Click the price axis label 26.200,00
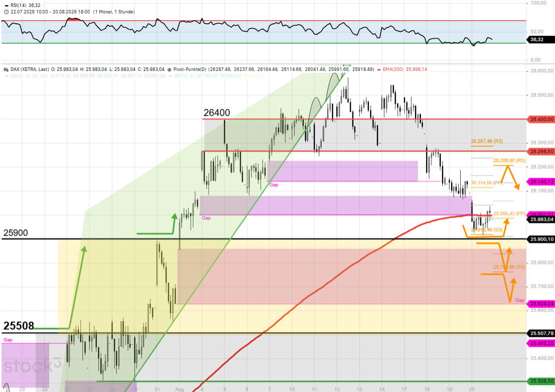Viewport: 555px width, 392px height. 542,167
